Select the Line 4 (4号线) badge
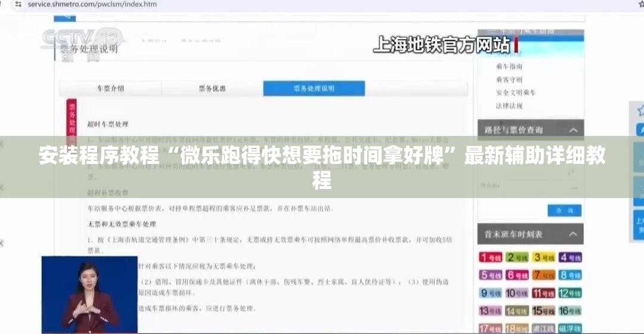The image size is (644, 334). coord(570,258)
